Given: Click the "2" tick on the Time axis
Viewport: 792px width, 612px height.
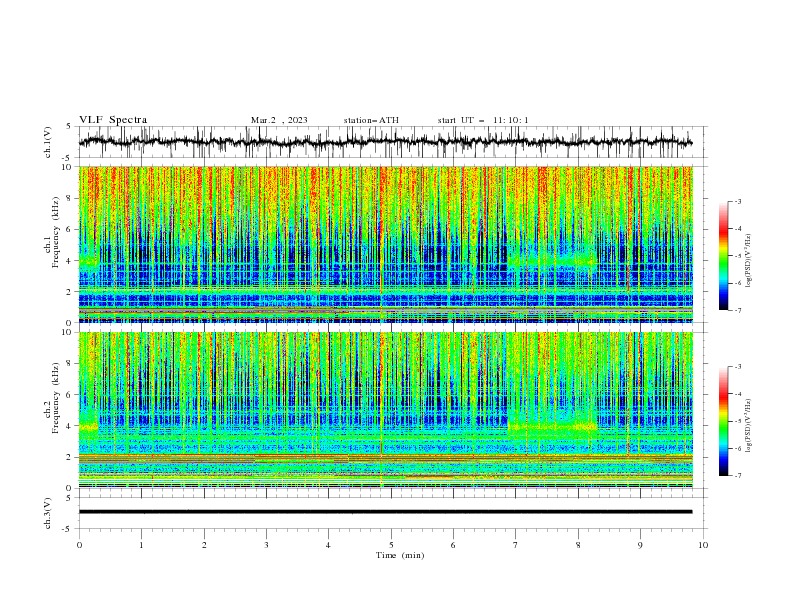Looking at the screenshot, I should [x=204, y=545].
